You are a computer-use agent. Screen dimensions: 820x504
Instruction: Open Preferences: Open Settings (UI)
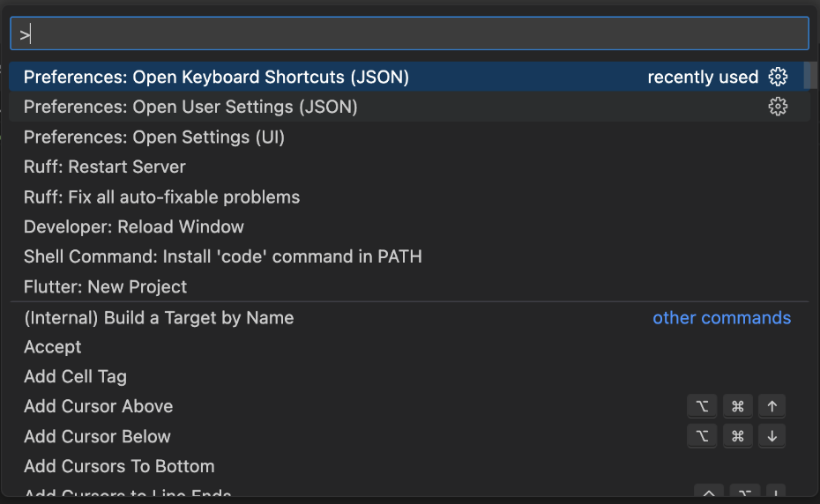pyautogui.click(x=154, y=137)
